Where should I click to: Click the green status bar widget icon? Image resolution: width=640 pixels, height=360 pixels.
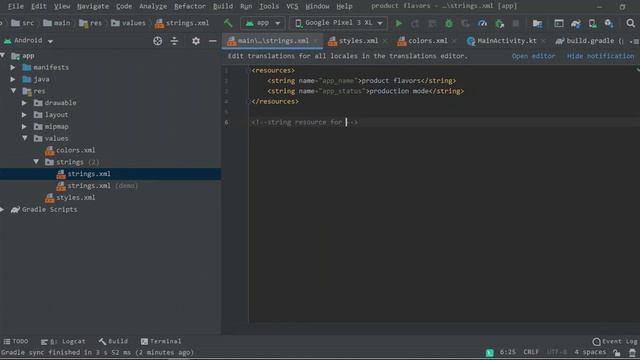click(490, 353)
